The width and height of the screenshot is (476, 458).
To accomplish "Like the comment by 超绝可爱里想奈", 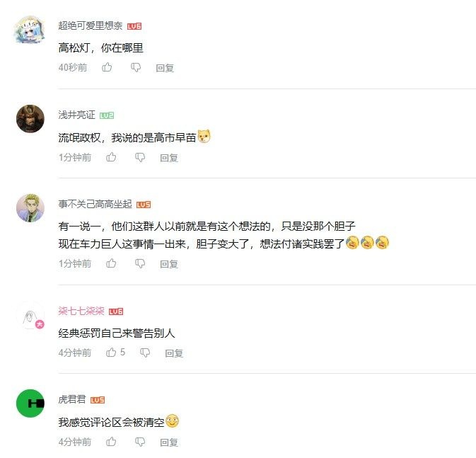I will pyautogui.click(x=107, y=67).
